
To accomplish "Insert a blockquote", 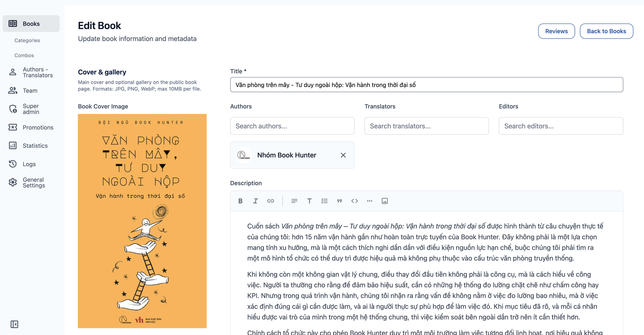I will click(x=339, y=201).
